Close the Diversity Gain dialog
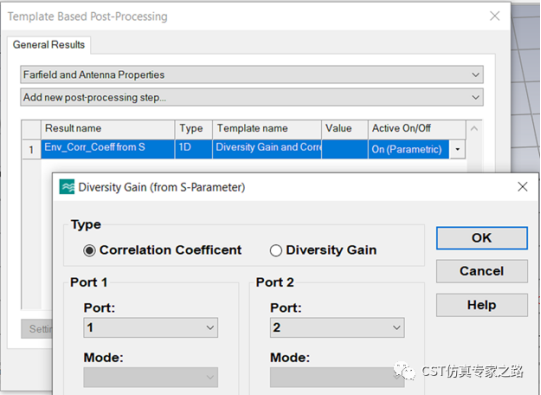 tap(522, 187)
